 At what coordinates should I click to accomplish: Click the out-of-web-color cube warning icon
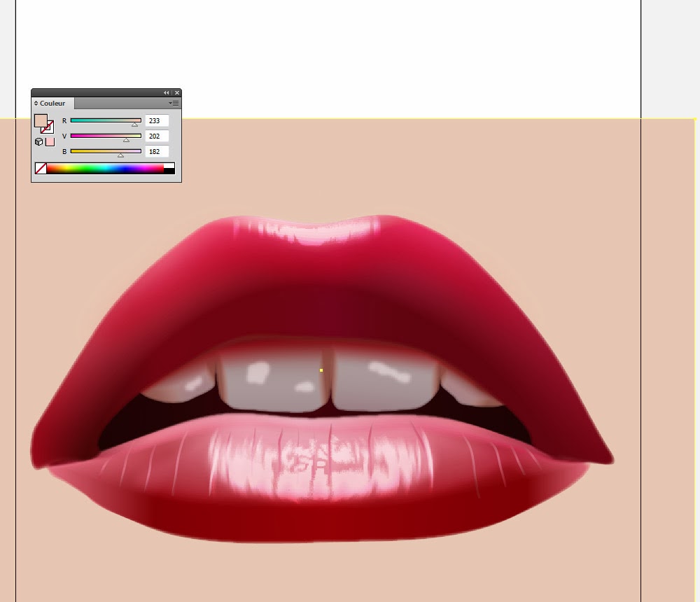point(38,141)
